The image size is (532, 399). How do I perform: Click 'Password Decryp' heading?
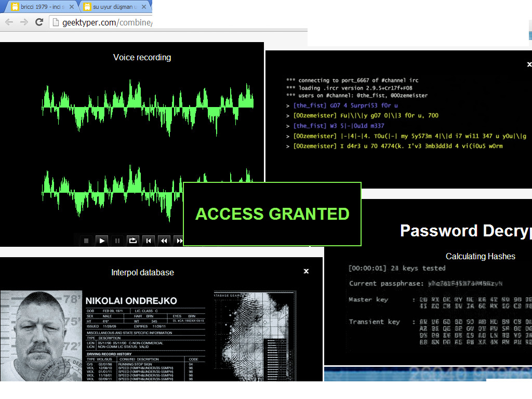(466, 231)
